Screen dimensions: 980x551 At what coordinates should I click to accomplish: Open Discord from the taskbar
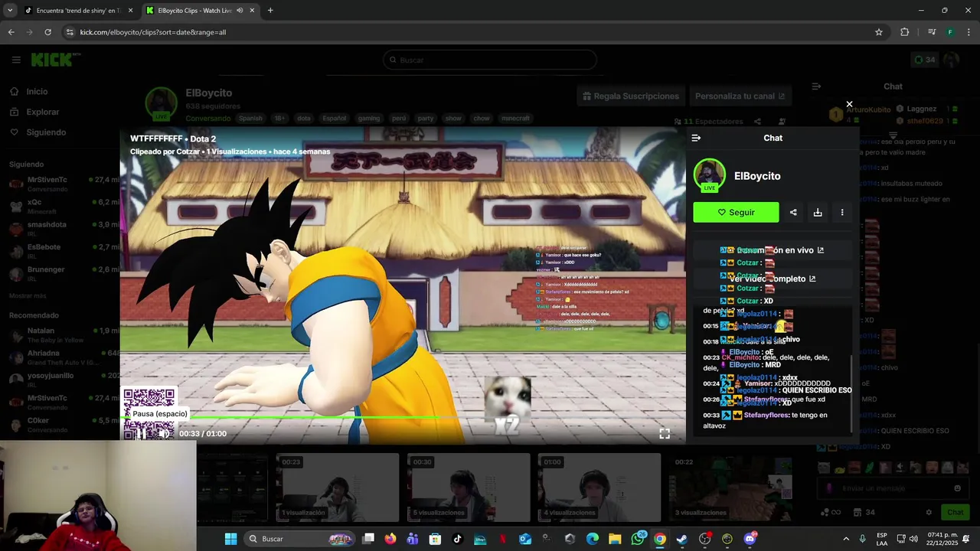click(750, 539)
